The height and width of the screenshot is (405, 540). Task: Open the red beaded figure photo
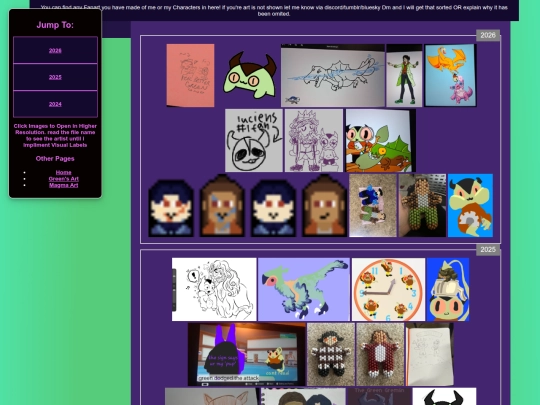pos(380,354)
